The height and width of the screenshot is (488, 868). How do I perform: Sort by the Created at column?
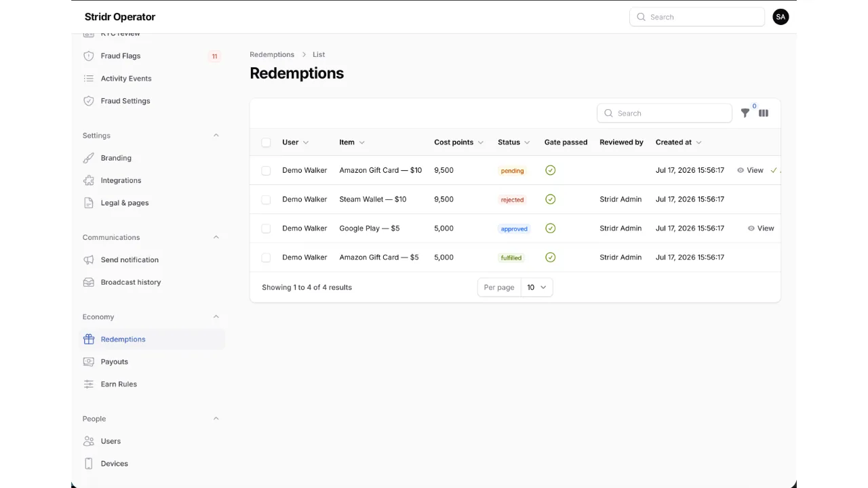(x=678, y=142)
